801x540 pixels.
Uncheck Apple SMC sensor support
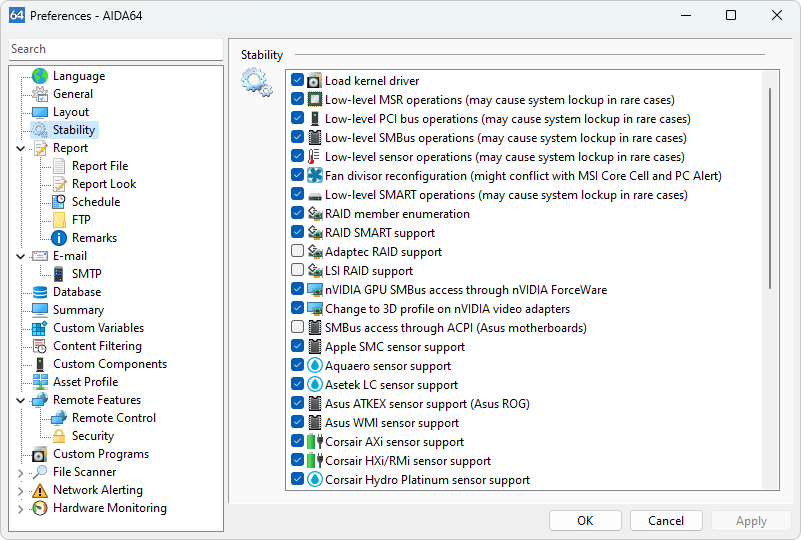point(297,346)
